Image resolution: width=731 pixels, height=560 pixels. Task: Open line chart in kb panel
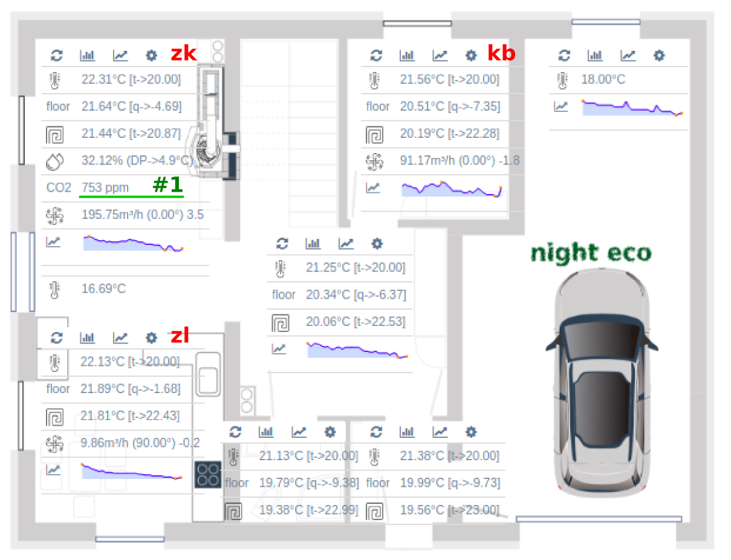click(440, 56)
